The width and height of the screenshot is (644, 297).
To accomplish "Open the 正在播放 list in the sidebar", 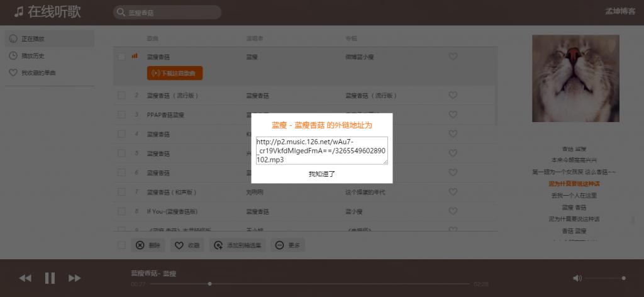I will coord(49,38).
